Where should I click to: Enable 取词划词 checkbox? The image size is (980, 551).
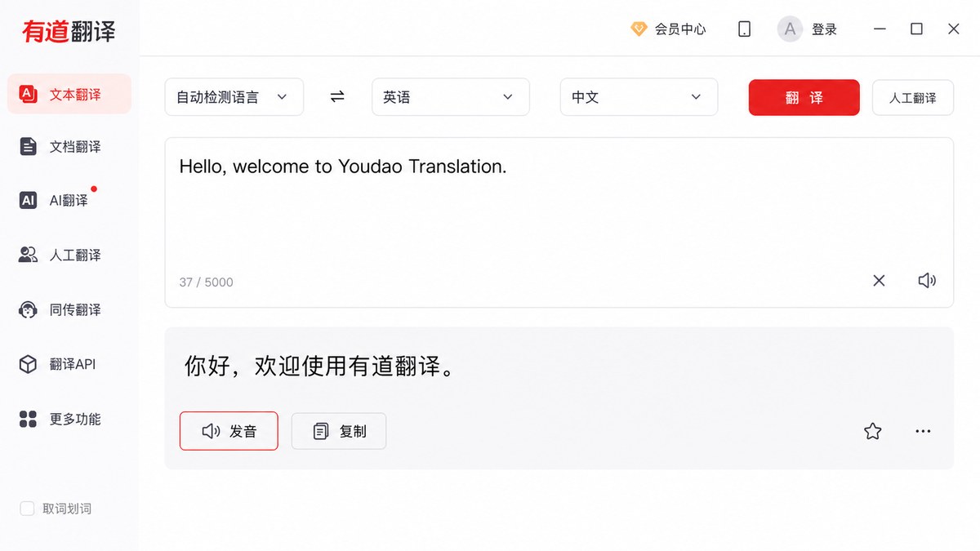(27, 509)
